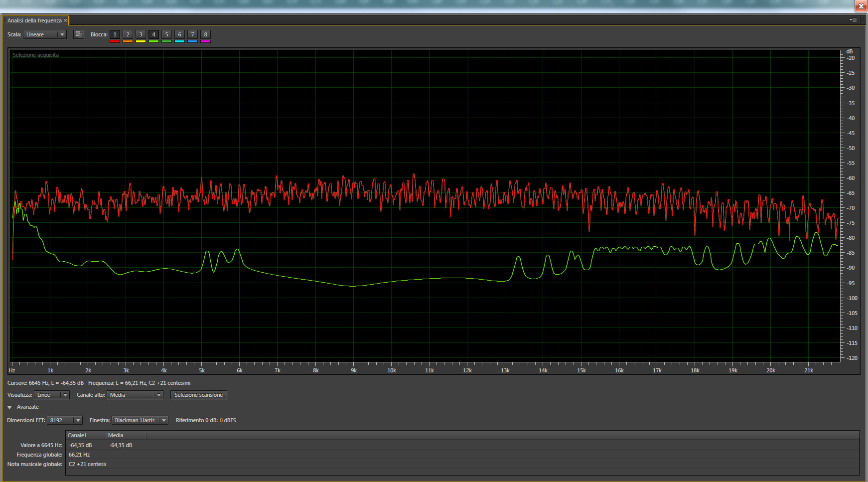The height and width of the screenshot is (482, 868).
Task: Click the Valore a 6645 Hz row label
Action: (x=41, y=445)
